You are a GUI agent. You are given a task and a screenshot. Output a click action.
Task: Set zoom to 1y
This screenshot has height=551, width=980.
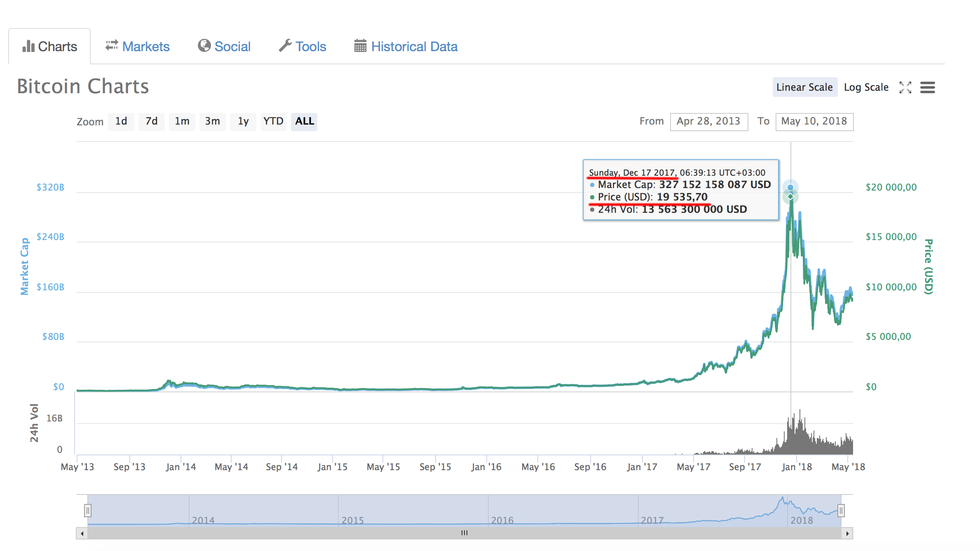point(243,122)
